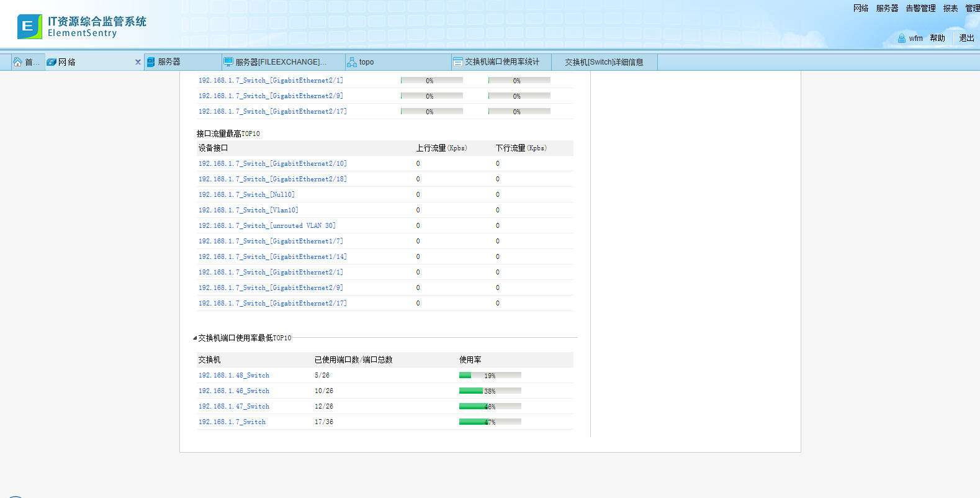
Task: Click the 设备接口 column header
Action: [214, 148]
